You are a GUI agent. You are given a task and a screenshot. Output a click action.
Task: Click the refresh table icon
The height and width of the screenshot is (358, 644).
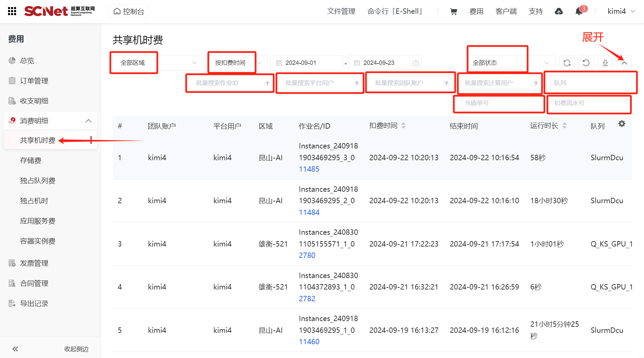(567, 63)
